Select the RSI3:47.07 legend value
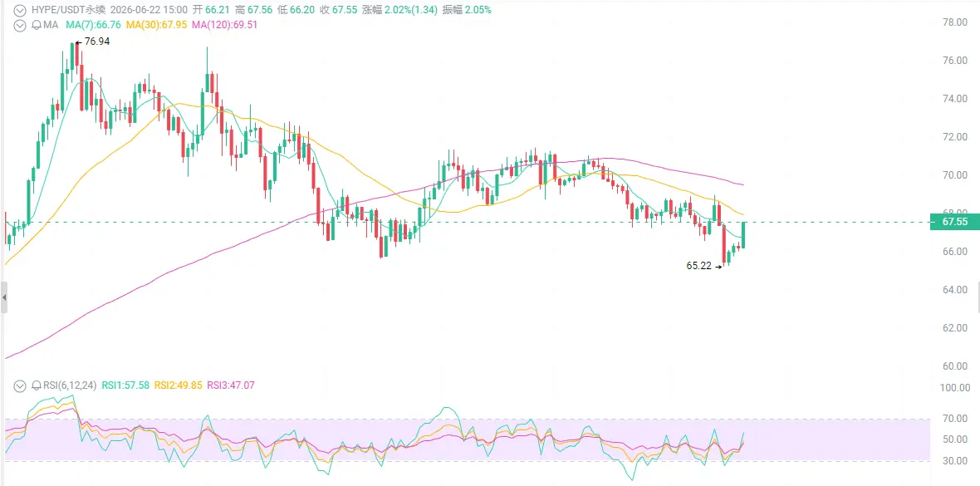 (231, 386)
